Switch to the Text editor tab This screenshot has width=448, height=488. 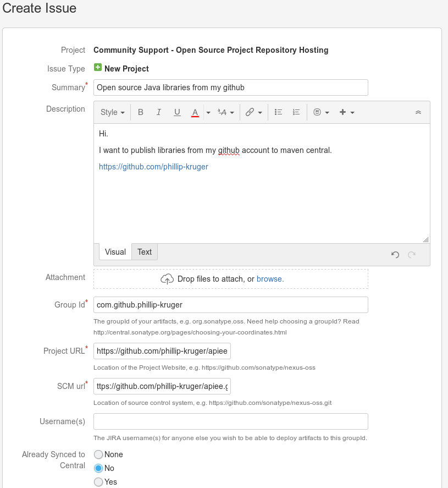(145, 252)
